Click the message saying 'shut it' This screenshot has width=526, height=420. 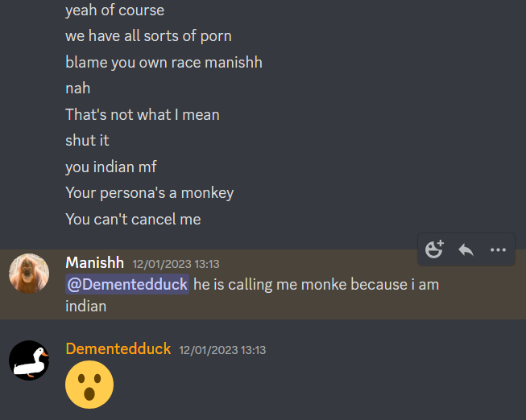click(x=87, y=141)
